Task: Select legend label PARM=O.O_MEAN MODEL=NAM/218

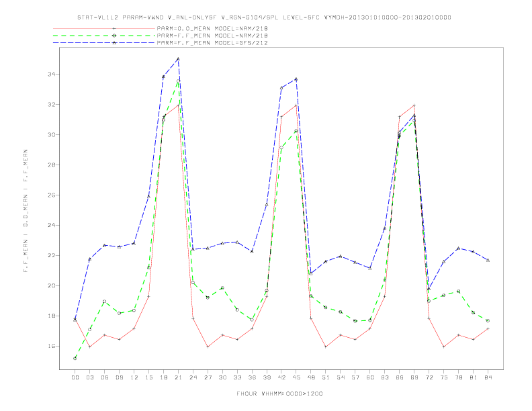Action: [x=212, y=28]
